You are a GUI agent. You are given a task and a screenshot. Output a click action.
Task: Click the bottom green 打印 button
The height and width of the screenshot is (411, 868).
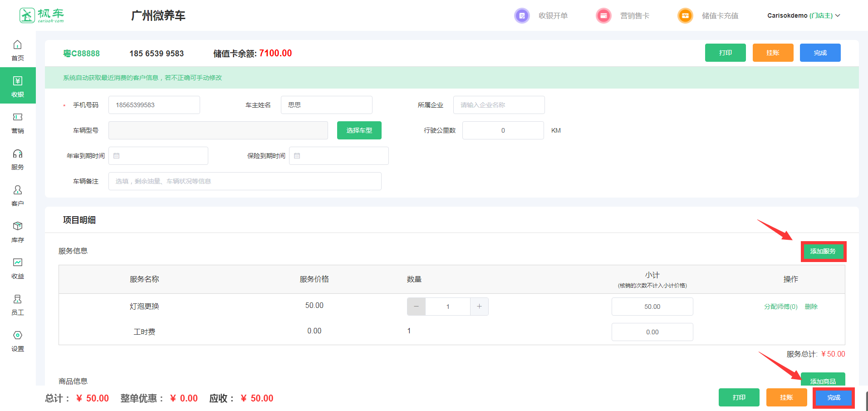click(x=739, y=397)
